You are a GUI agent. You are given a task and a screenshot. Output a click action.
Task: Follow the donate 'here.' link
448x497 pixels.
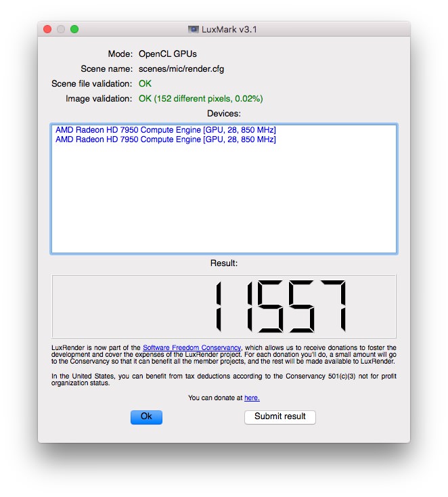pyautogui.click(x=252, y=397)
